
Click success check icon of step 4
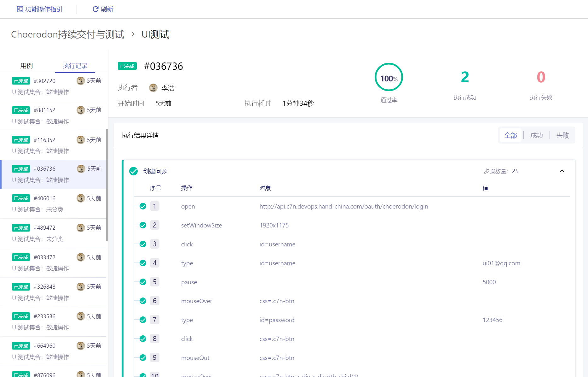click(x=143, y=263)
